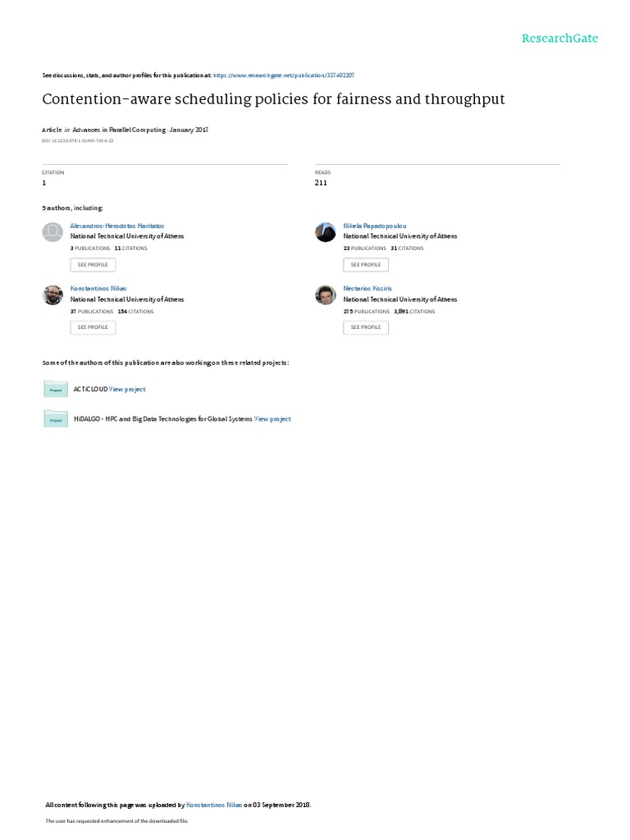Open Alexandros-Herodotos Haritatos author name link
This screenshot has width=630, height=840.
click(116, 226)
